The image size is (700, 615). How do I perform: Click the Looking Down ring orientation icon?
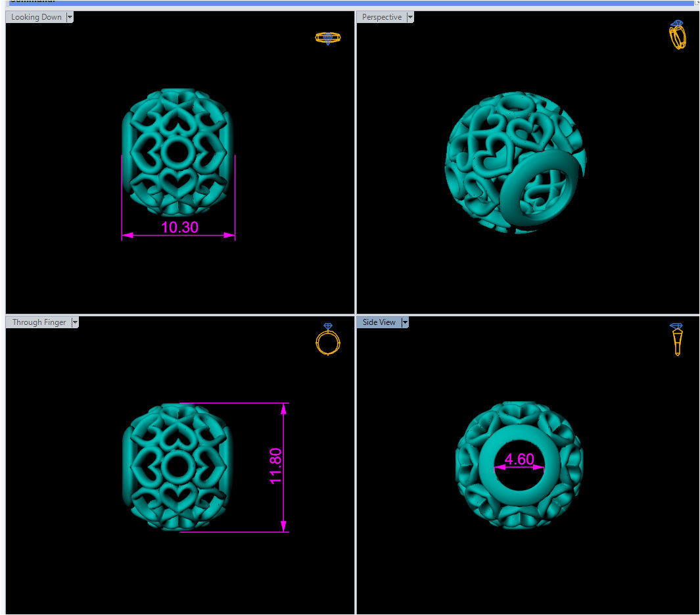coord(328,38)
